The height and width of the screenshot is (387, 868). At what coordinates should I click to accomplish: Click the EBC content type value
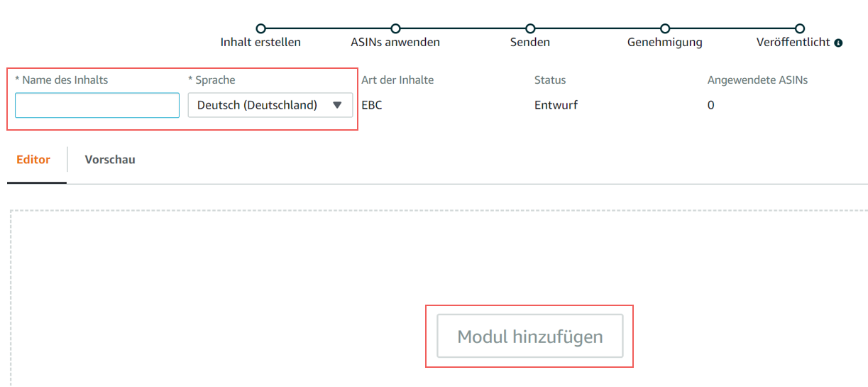tap(372, 105)
